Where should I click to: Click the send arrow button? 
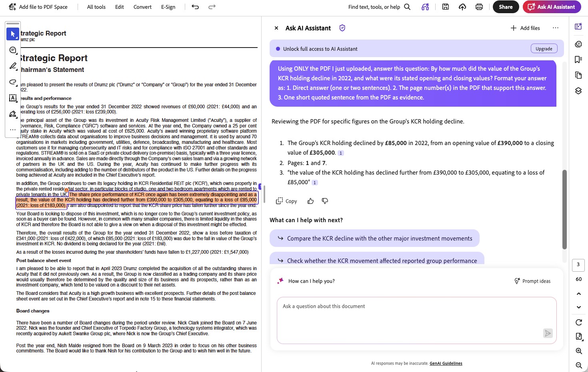(548, 333)
